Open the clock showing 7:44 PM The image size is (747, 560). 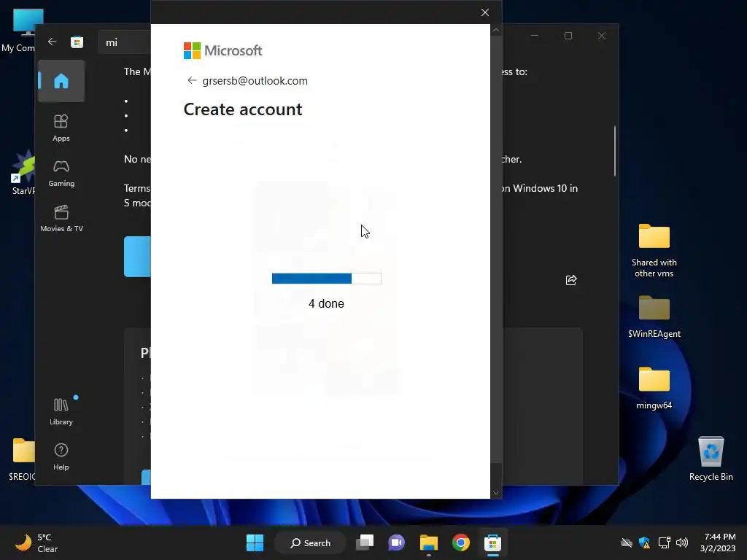pos(718,542)
